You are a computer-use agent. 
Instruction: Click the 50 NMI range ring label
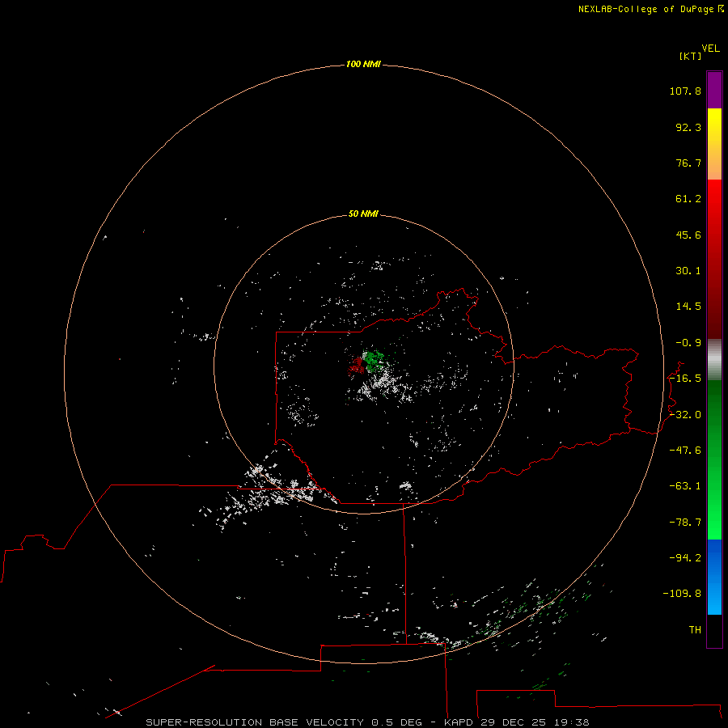click(x=363, y=214)
